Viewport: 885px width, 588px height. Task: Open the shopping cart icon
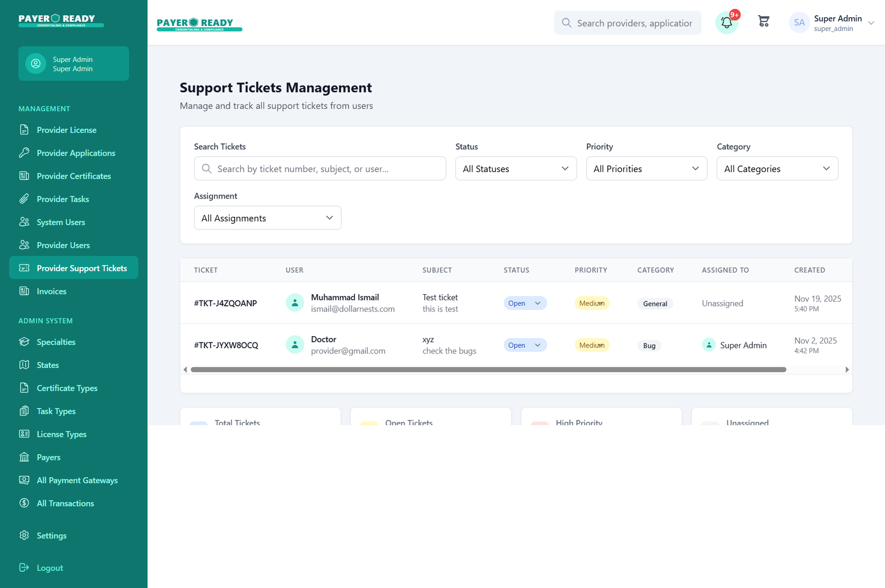click(764, 22)
